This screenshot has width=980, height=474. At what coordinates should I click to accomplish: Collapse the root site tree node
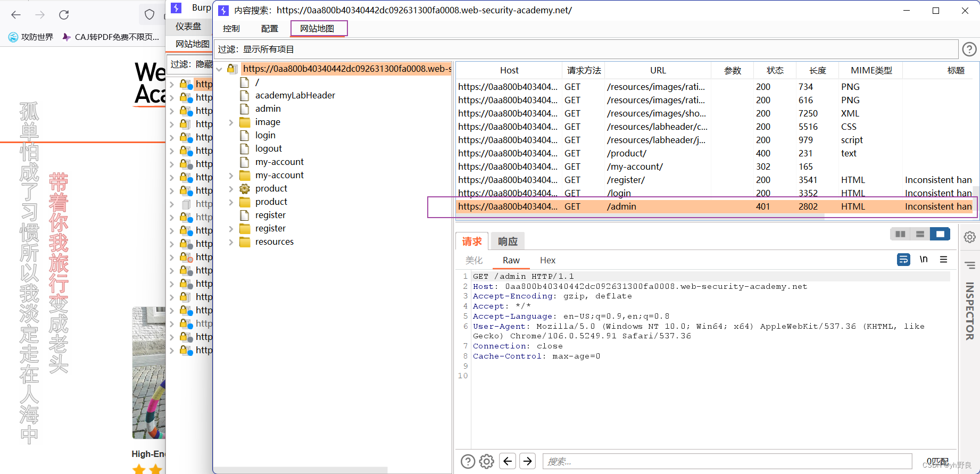219,69
